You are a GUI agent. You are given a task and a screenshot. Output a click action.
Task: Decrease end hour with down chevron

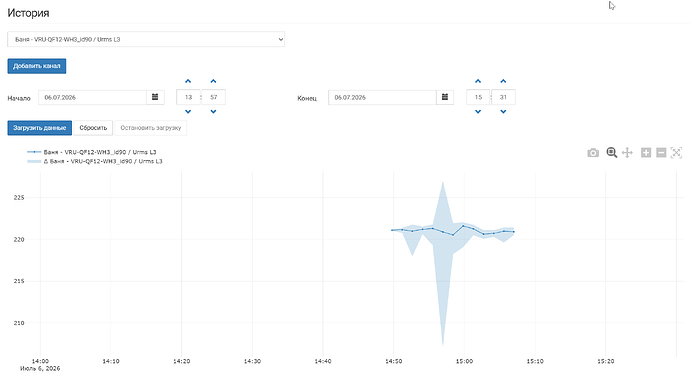[x=478, y=112]
